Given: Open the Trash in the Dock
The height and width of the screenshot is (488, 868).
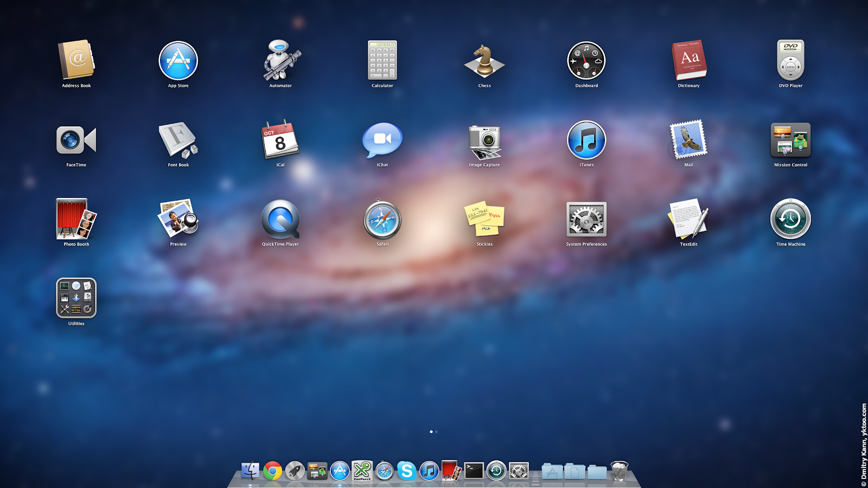Looking at the screenshot, I should (620, 471).
